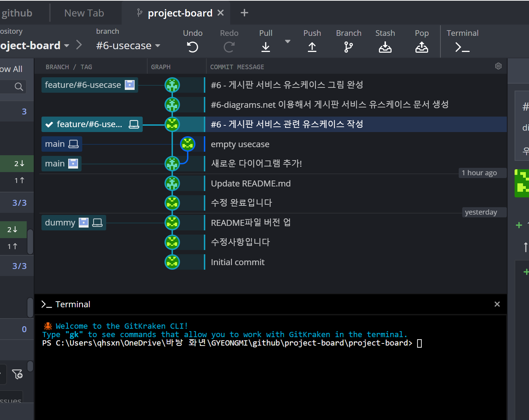
Task: Stash changes with the Stash icon
Action: [x=385, y=47]
